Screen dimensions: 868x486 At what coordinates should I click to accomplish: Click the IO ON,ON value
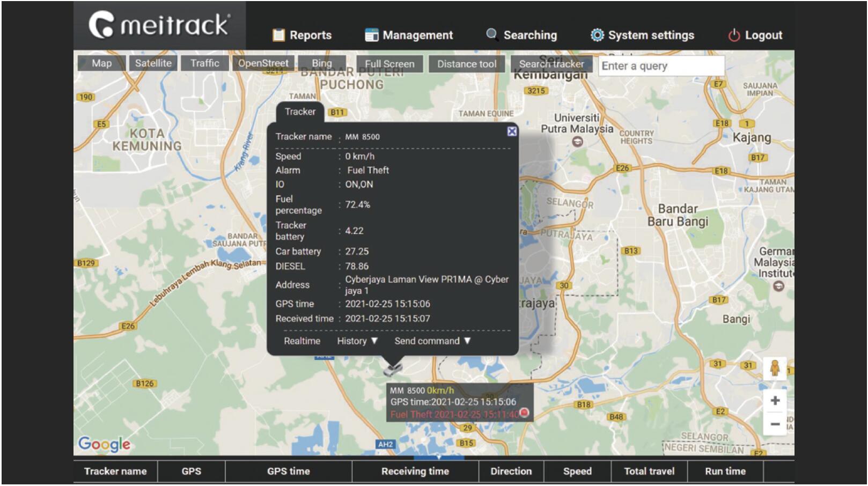click(359, 184)
